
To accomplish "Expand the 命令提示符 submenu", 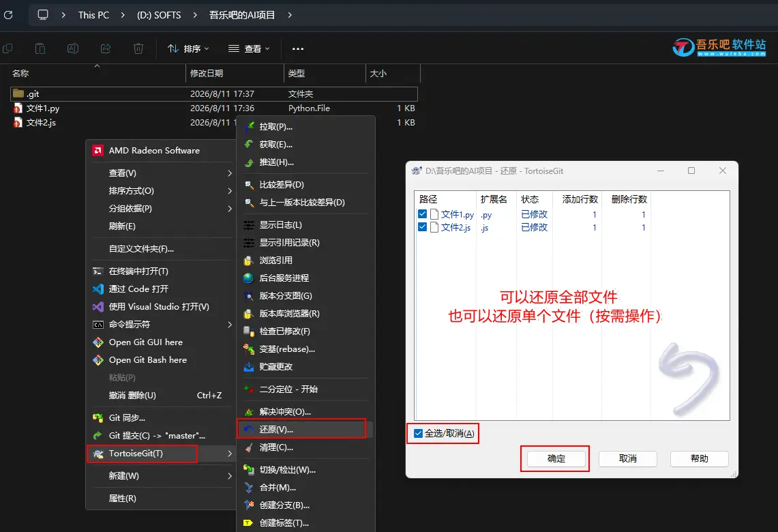I will point(230,325).
